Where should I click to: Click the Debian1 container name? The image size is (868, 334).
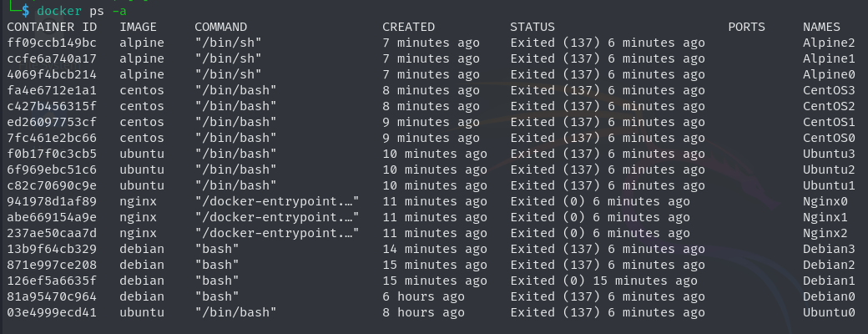click(x=829, y=281)
